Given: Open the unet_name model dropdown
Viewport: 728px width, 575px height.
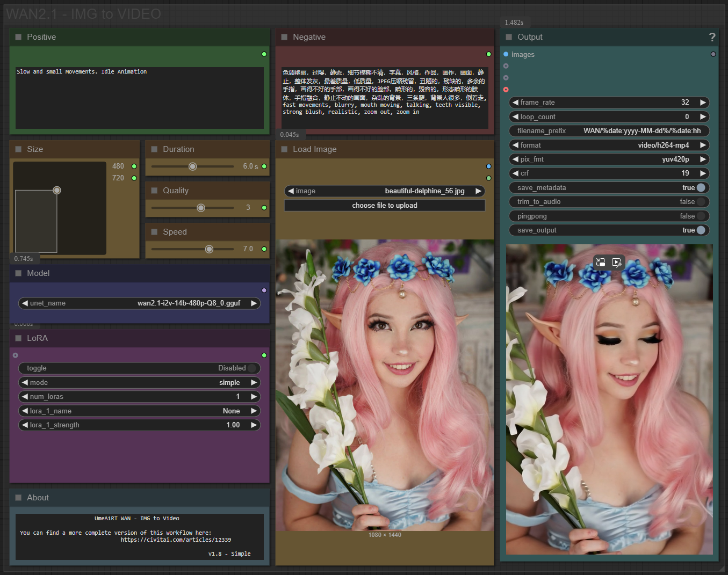Looking at the screenshot, I should (x=139, y=303).
